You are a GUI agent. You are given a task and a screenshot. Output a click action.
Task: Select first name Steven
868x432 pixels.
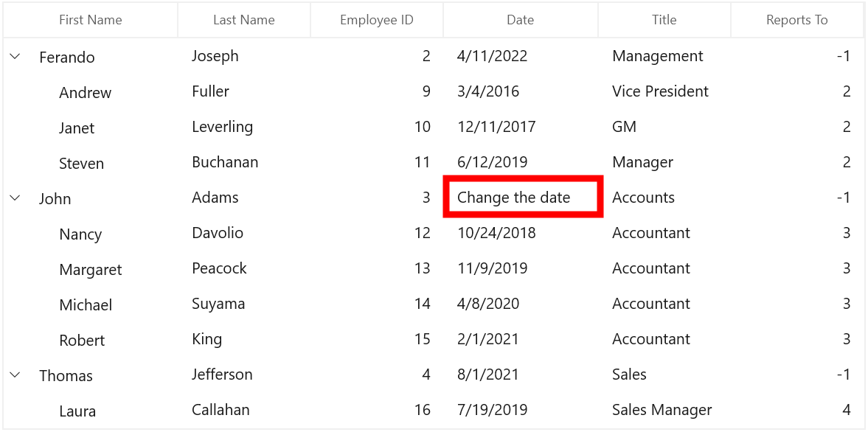(x=81, y=164)
